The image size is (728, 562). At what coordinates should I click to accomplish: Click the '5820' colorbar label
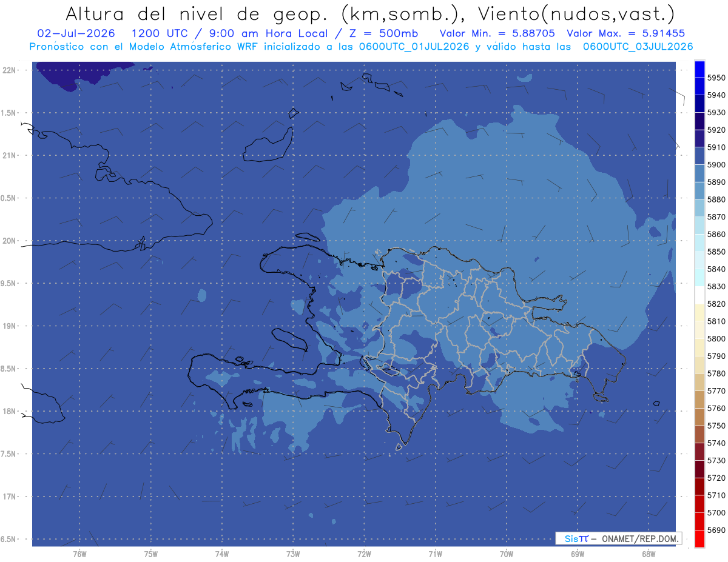[x=716, y=304]
